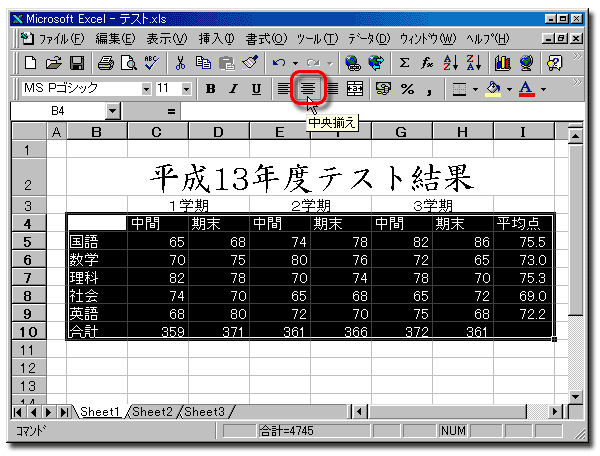Align text right
600x456 pixels.
[332, 89]
